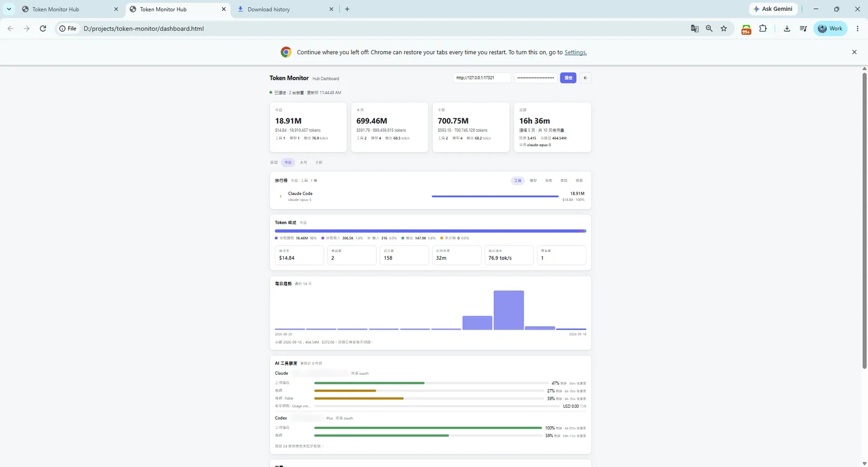Image resolution: width=868 pixels, height=467 pixels.
Task: Click the Chrome logo in the infobar
Action: click(286, 52)
